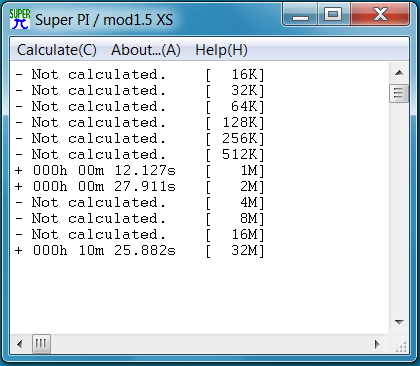The width and height of the screenshot is (420, 366).
Task: Select the 128K Not calculated row
Action: pos(140,123)
